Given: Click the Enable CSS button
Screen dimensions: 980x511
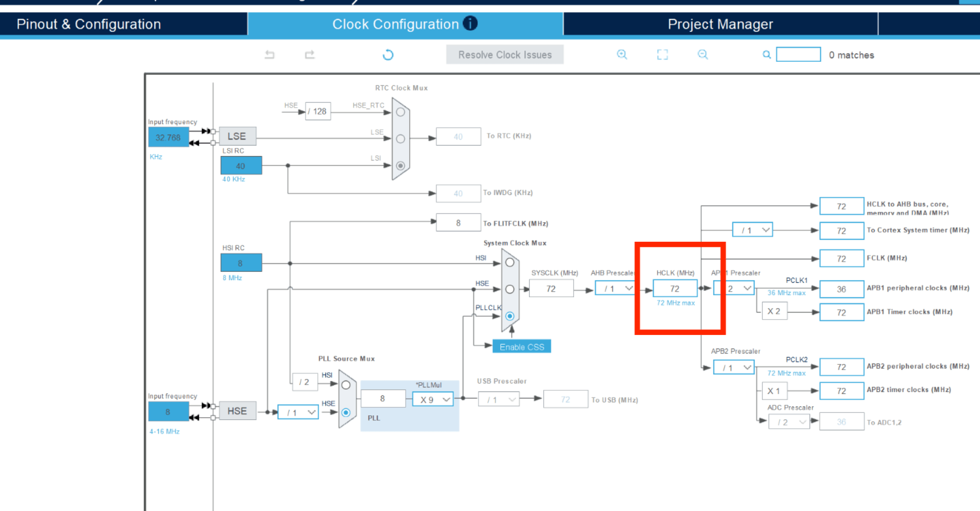Looking at the screenshot, I should 522,346.
